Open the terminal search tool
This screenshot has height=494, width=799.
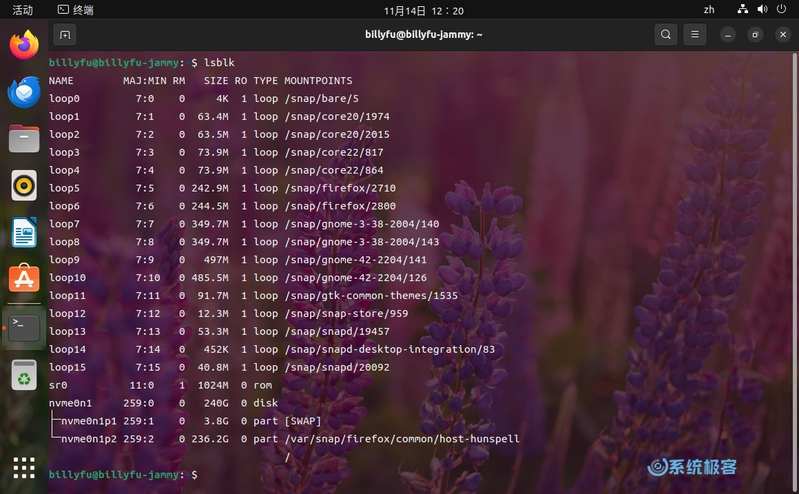click(x=665, y=35)
